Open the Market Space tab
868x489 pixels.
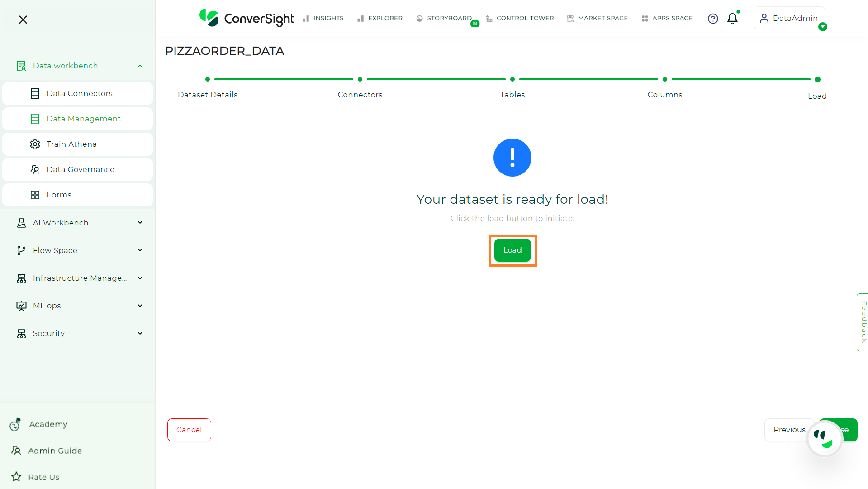(x=598, y=18)
